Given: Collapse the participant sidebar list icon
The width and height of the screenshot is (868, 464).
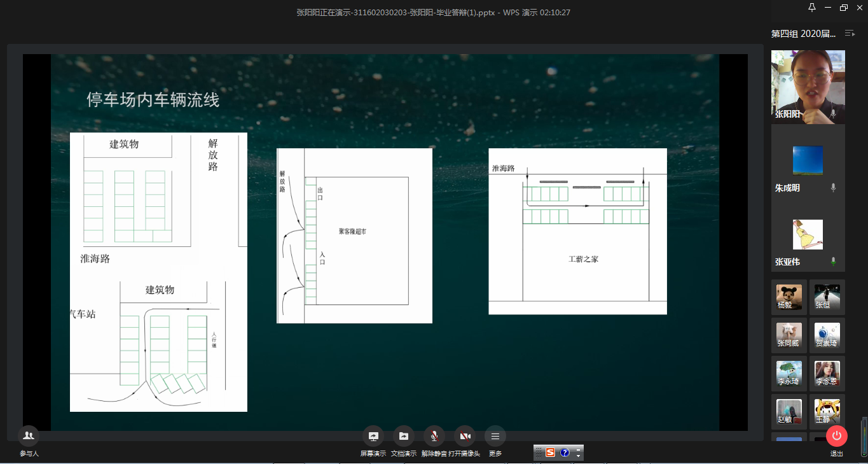Looking at the screenshot, I should [850, 33].
